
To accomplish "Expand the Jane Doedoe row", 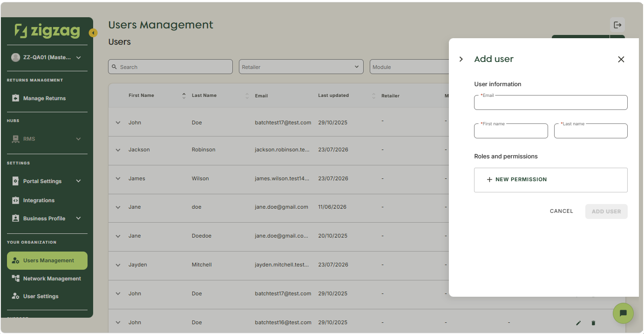I will 118,236.
